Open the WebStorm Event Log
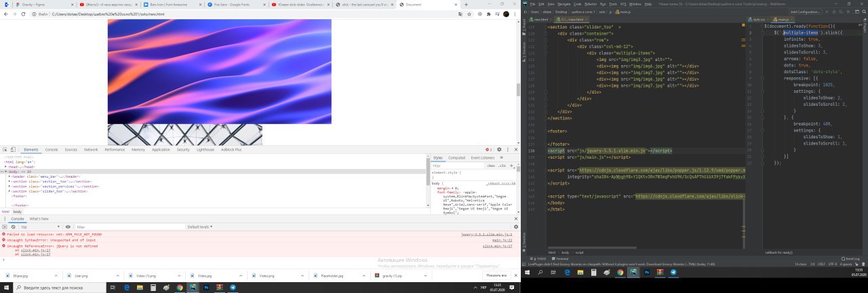The image size is (868, 293). pyautogui.click(x=850, y=258)
